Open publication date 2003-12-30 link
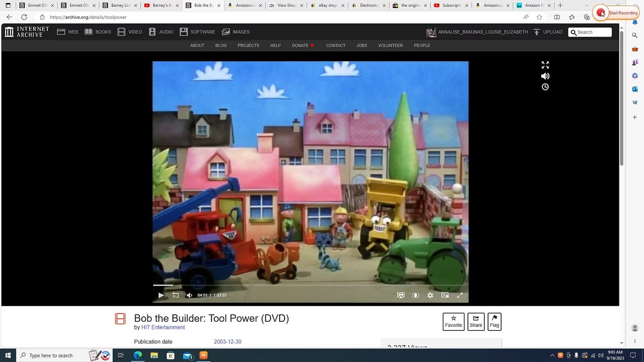 pos(227,342)
